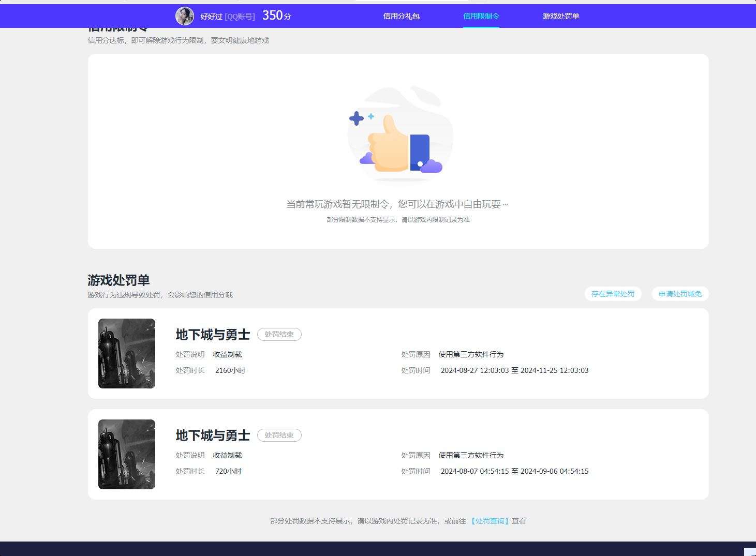This screenshot has height=556, width=756.
Task: Click the 存在异常处罚 button
Action: pos(613,294)
